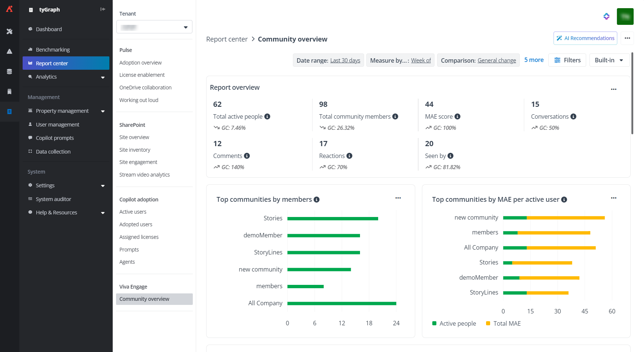Open ellipsis menu on Top communities by members
This screenshot has width=644, height=352.
[x=398, y=198]
